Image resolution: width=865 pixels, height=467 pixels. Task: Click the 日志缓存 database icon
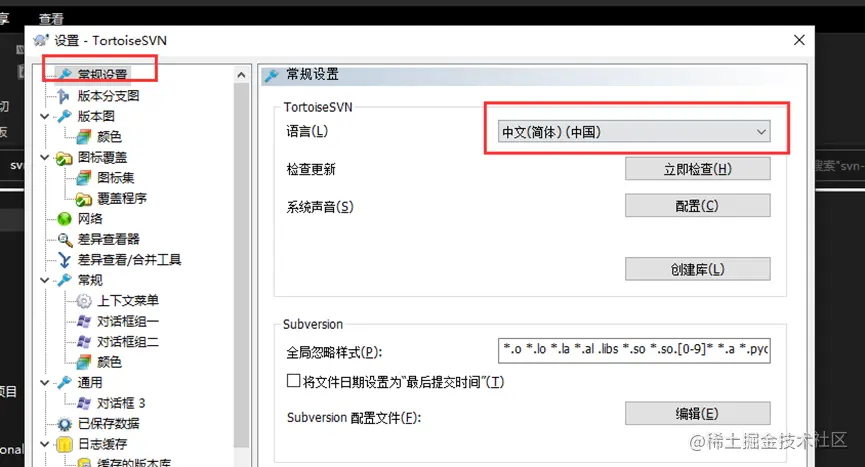coord(65,444)
